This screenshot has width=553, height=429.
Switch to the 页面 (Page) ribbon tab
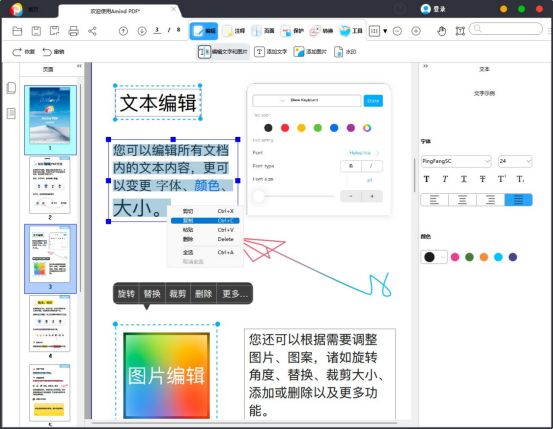(x=263, y=31)
